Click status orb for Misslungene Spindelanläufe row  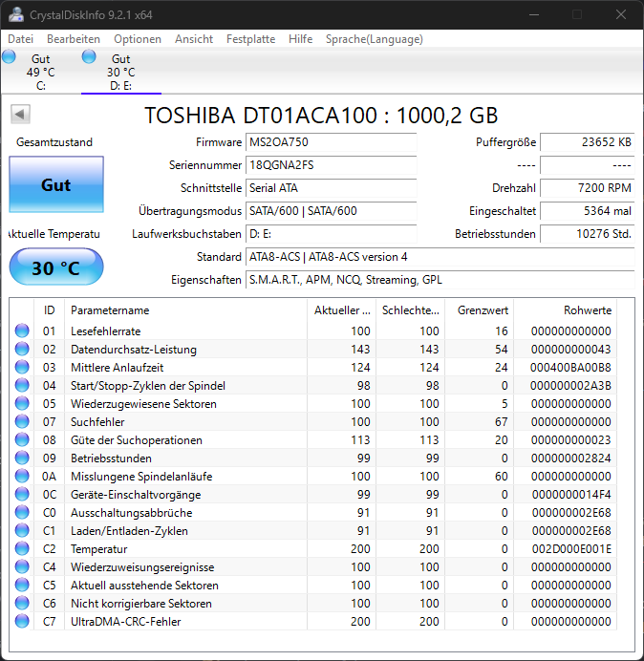[x=22, y=476]
